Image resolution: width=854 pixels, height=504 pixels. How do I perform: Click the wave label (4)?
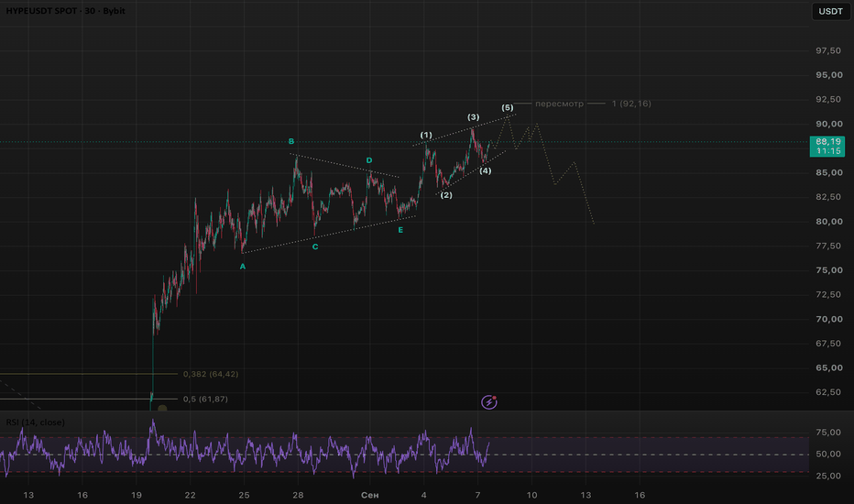(486, 170)
